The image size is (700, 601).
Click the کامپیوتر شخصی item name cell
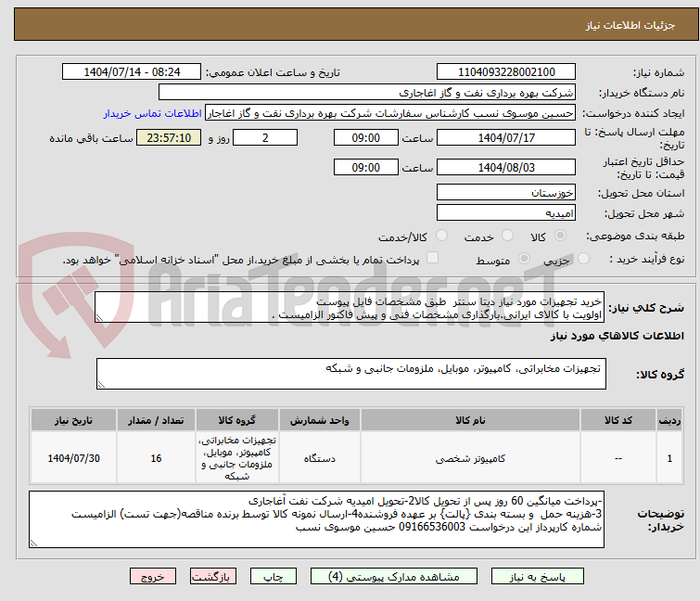coord(471,458)
